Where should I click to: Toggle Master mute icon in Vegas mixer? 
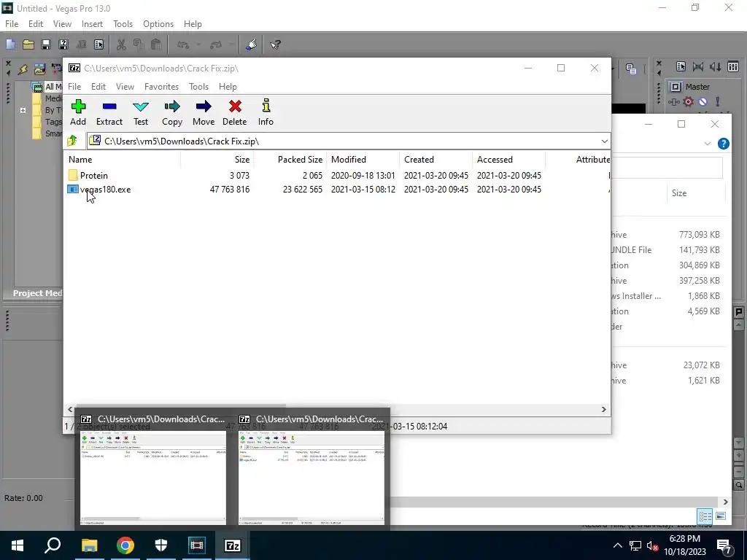pyautogui.click(x=703, y=102)
